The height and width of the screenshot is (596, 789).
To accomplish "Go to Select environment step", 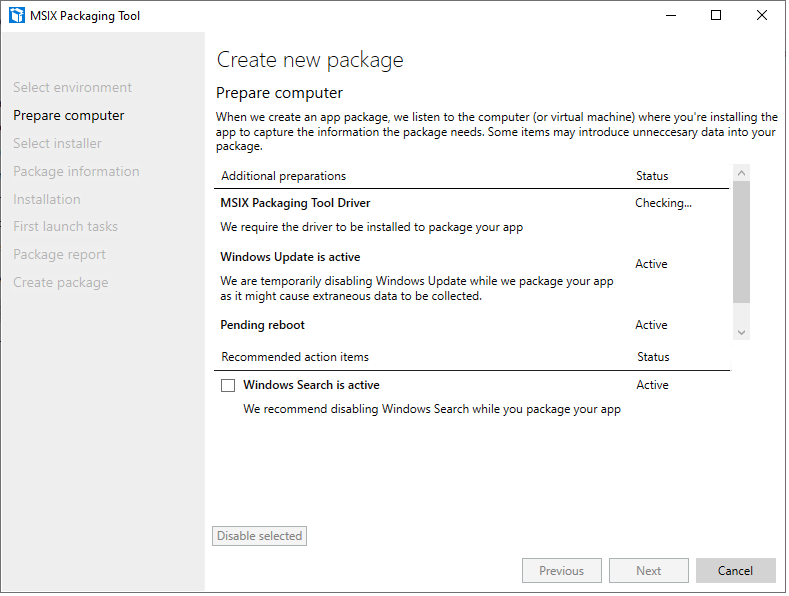I will click(72, 88).
